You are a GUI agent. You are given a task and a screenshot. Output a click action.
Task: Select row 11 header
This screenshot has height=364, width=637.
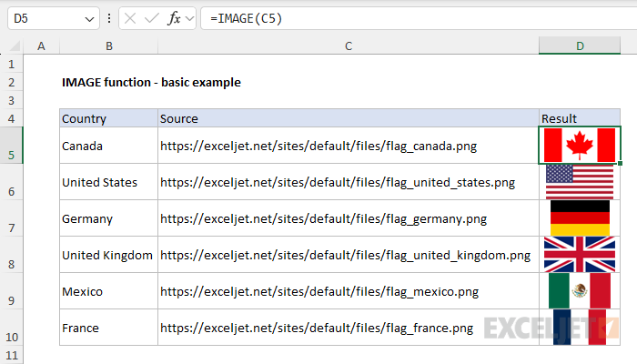tap(11, 355)
